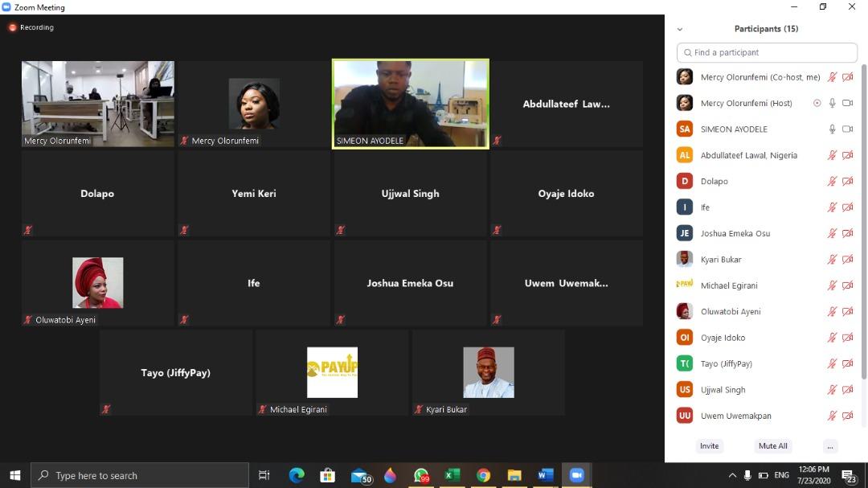Image resolution: width=868 pixels, height=488 pixels.
Task: Open WhatsApp from the taskbar
Action: coord(421,476)
